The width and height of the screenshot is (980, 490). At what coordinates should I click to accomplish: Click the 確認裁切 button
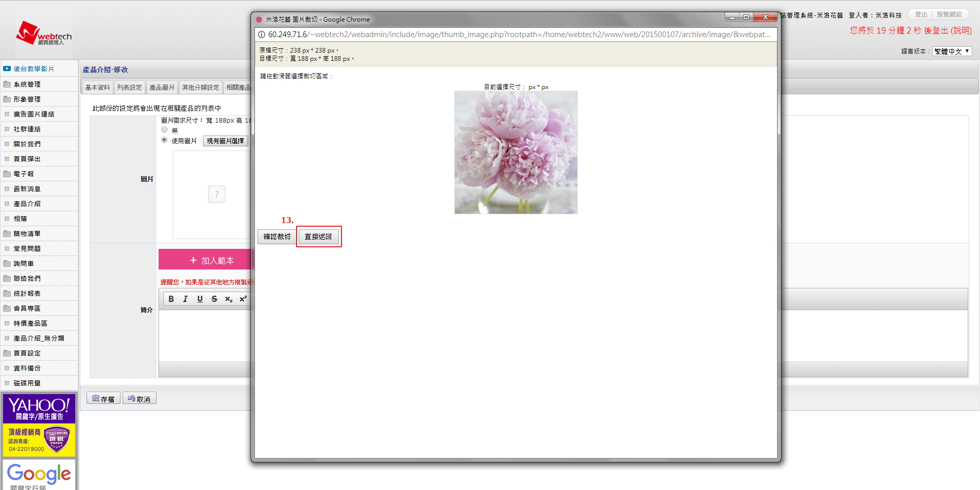pos(277,236)
